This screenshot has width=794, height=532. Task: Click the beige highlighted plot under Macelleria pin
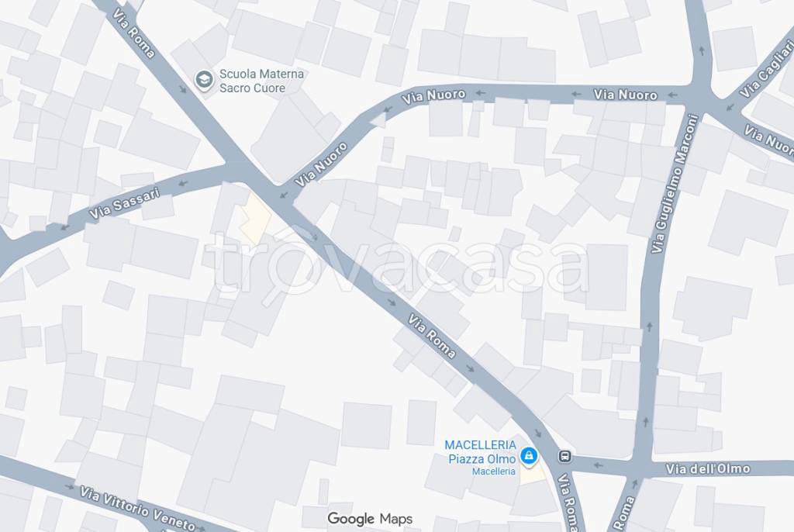point(532,475)
